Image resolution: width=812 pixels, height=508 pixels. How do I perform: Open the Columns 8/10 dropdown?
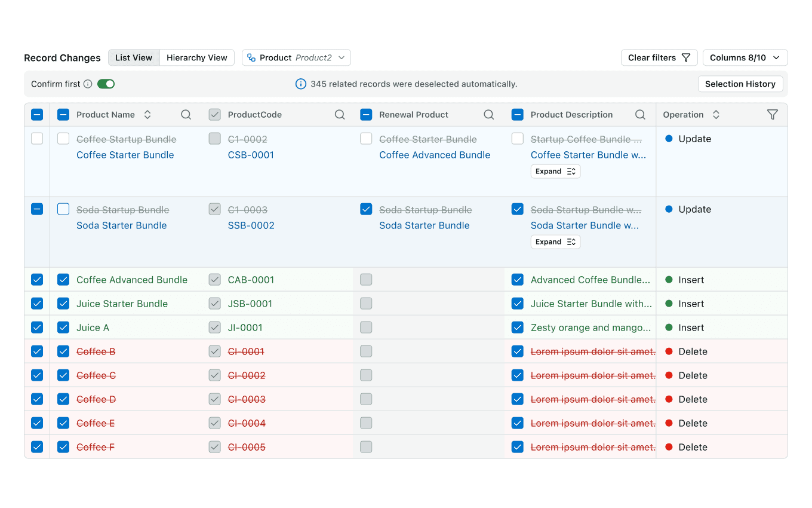[x=745, y=58]
